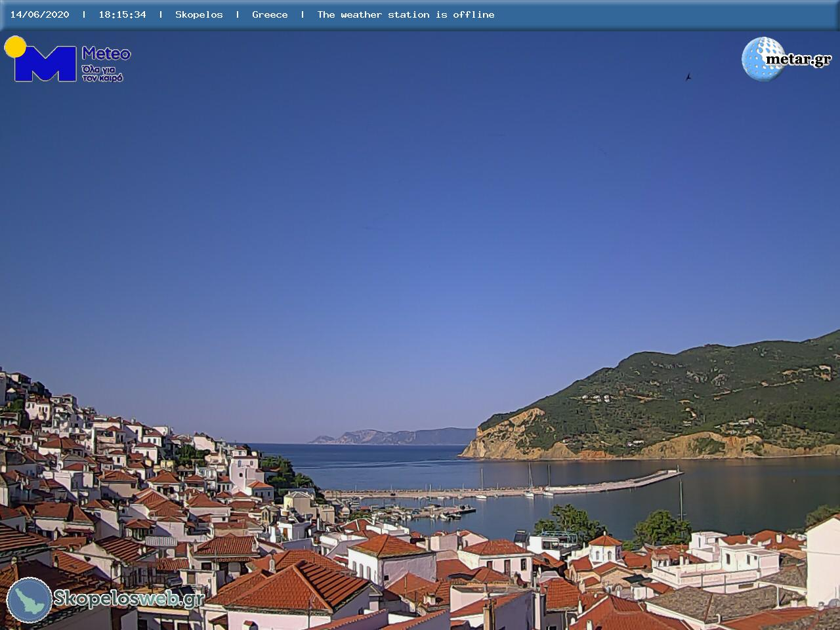840x630 pixels.
Task: Click the Meteo slogan text under logo
Action: tap(103, 73)
